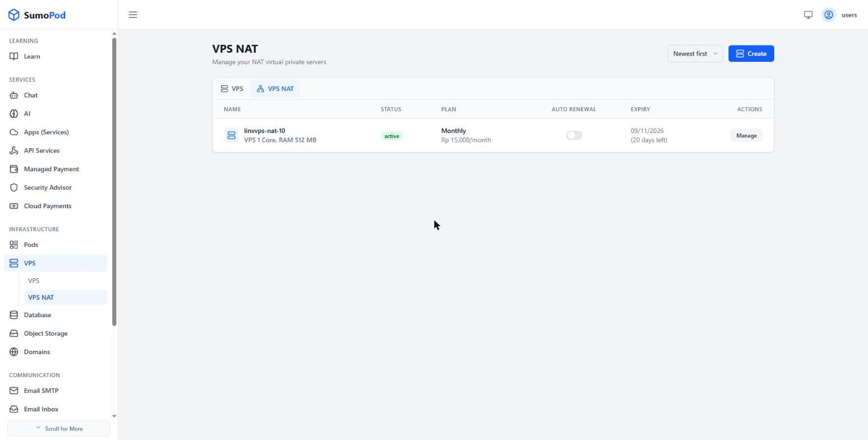Click the Chat robot icon
868x440 pixels.
pos(14,95)
